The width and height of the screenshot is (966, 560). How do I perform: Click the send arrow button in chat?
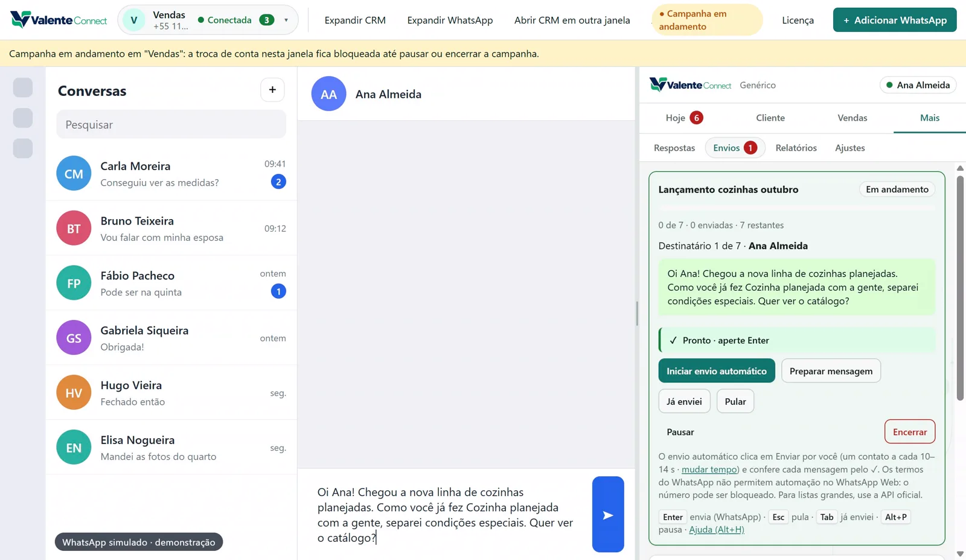pyautogui.click(x=608, y=514)
